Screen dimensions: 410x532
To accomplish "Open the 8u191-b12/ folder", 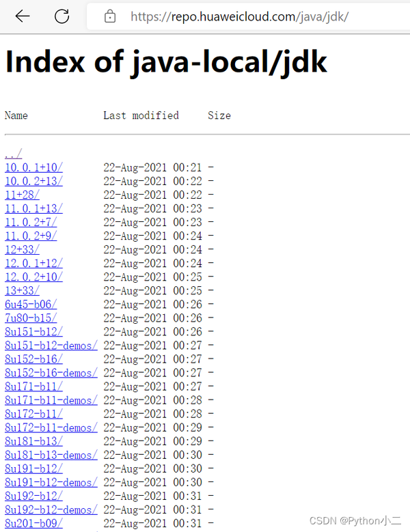I will [x=33, y=468].
